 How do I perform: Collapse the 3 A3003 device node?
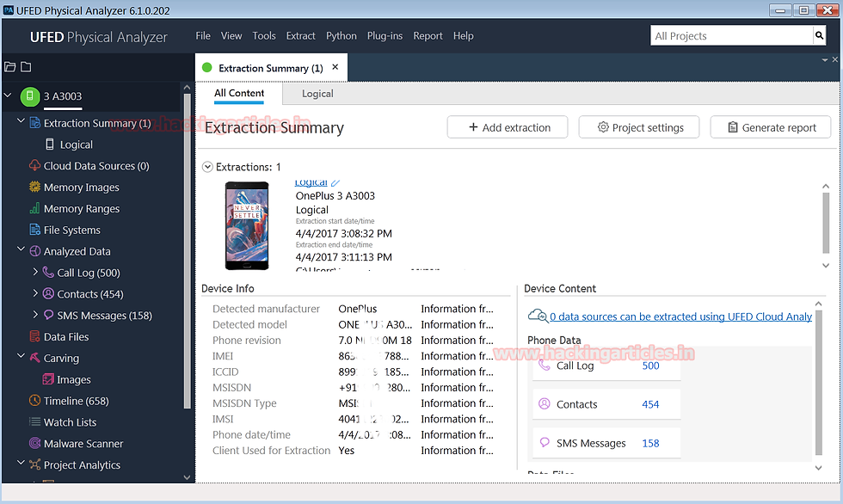tap(8, 95)
